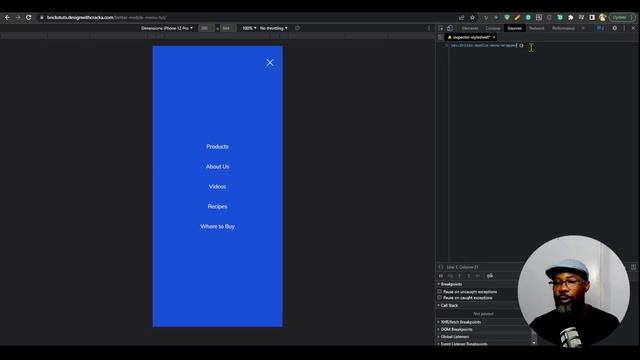Image resolution: width=640 pixels, height=360 pixels.
Task: Step into next function call
Action: coord(460,276)
